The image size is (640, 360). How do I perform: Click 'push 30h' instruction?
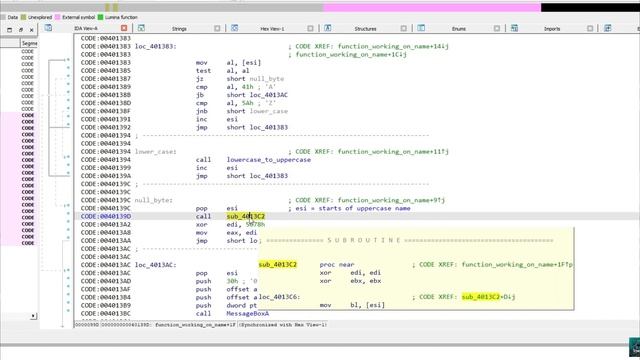227,281
